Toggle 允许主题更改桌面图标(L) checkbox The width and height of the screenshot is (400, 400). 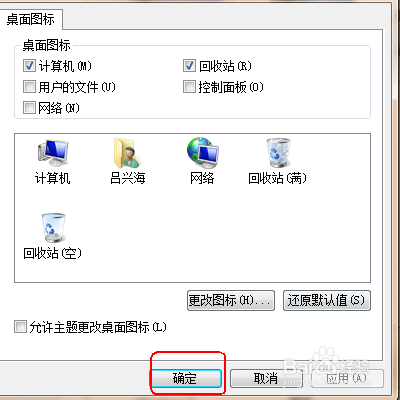[x=20, y=327]
